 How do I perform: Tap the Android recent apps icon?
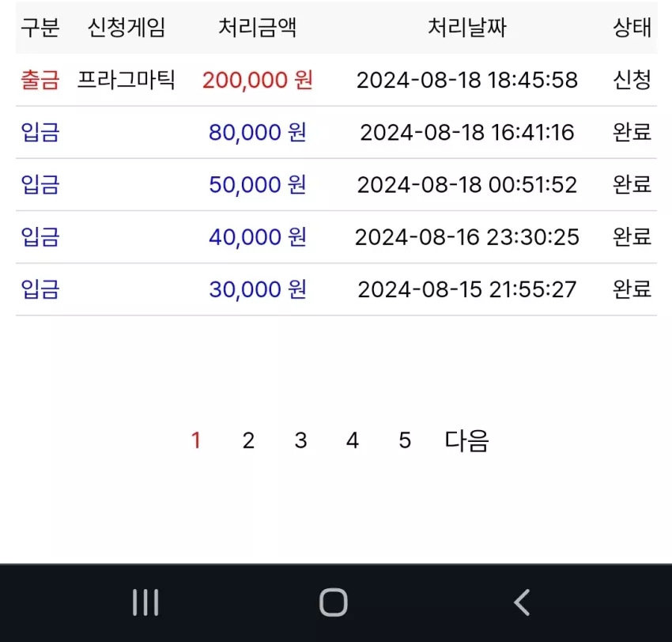145,602
